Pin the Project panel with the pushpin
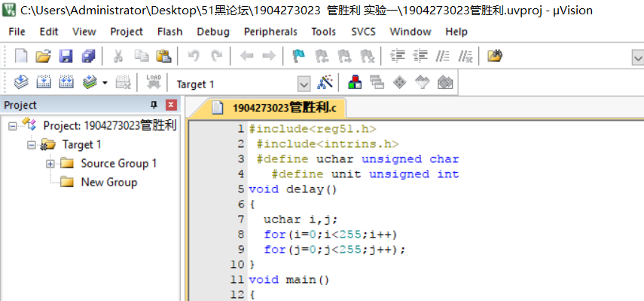 coord(154,106)
